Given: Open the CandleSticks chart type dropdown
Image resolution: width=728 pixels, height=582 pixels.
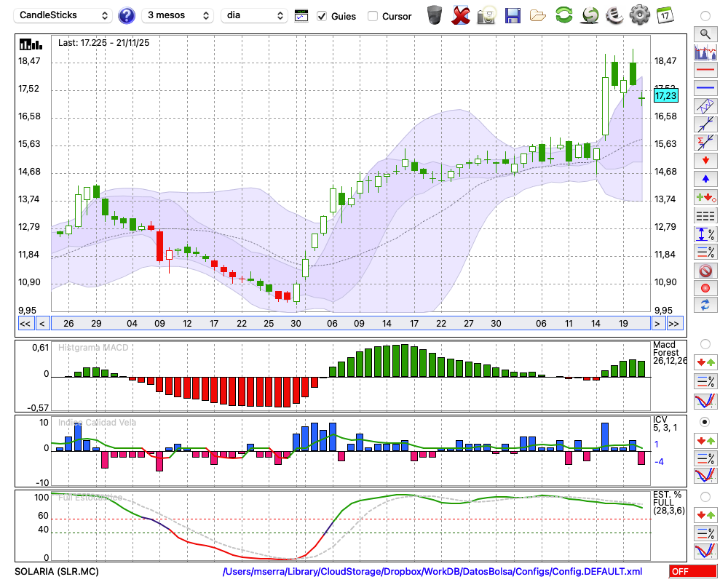Looking at the screenshot, I should (x=64, y=15).
